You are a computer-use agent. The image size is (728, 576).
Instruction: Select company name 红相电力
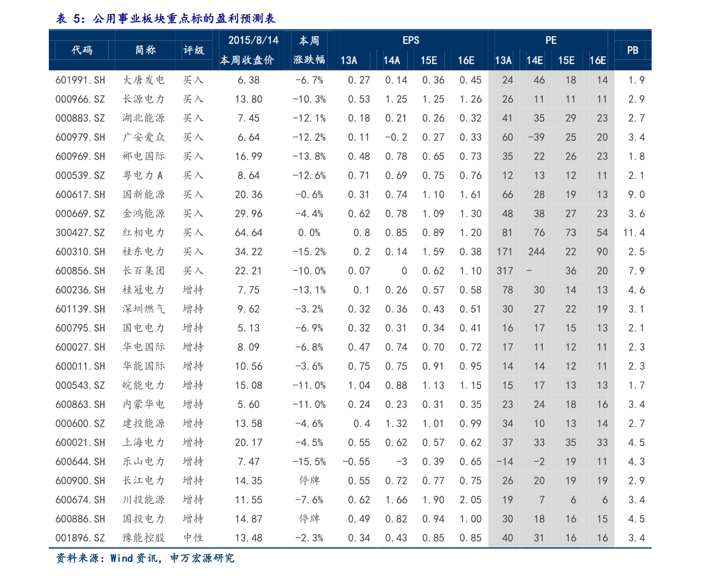(144, 233)
